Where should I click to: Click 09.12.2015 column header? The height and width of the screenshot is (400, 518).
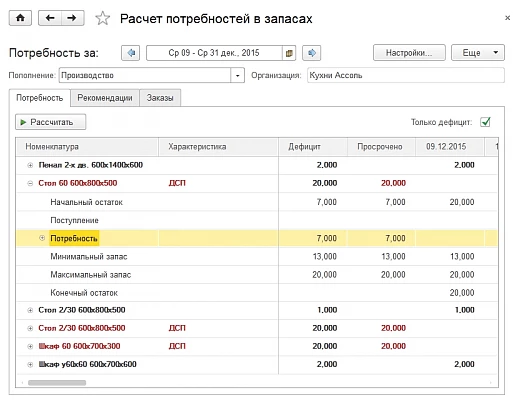coord(449,147)
